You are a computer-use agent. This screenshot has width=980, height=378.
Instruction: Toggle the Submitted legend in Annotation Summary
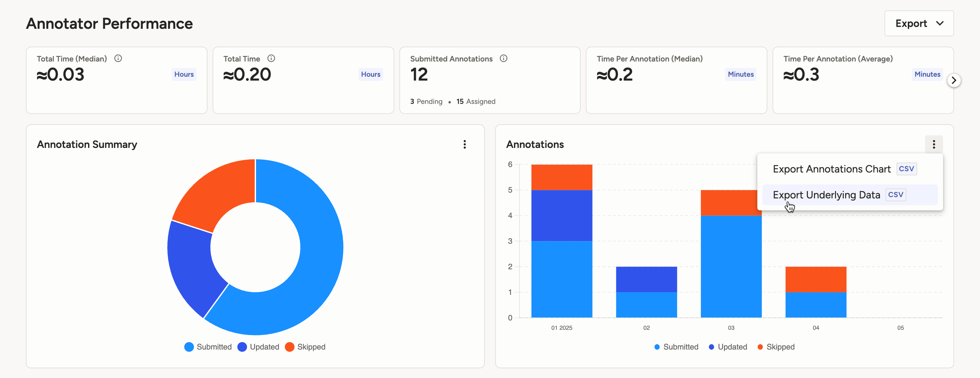tap(208, 347)
